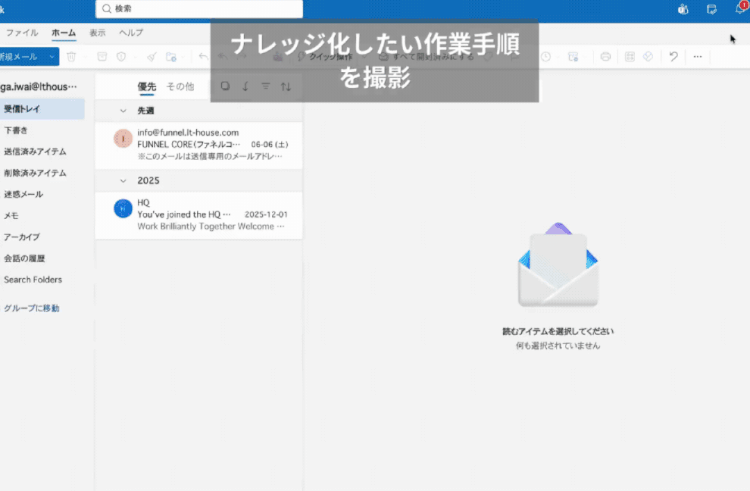The image size is (750, 491).
Task: Click the グループに移動 link
Action: 32,308
